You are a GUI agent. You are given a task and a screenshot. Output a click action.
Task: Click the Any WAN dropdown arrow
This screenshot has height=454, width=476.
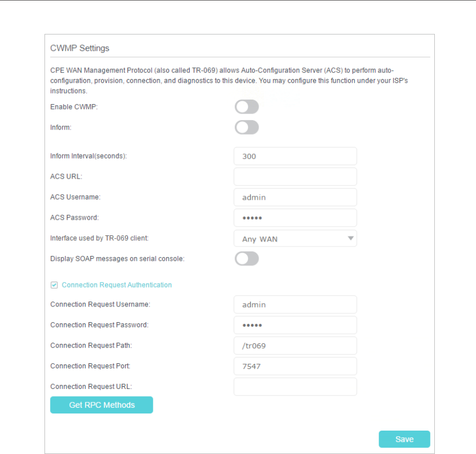click(x=350, y=239)
